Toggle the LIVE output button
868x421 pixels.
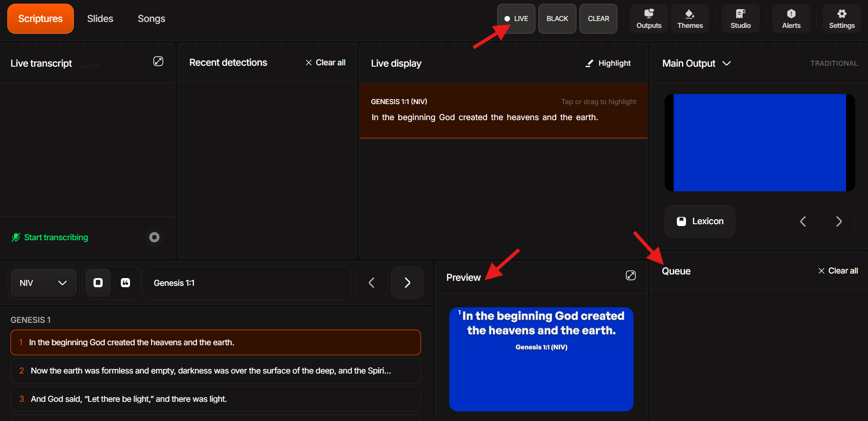point(516,19)
